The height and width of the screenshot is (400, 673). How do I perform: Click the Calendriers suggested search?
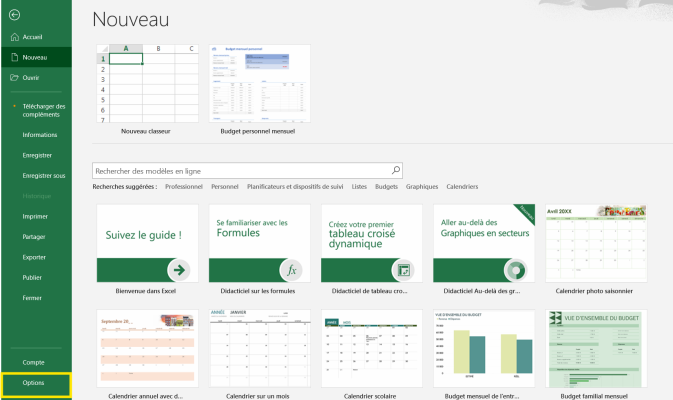[462, 187]
